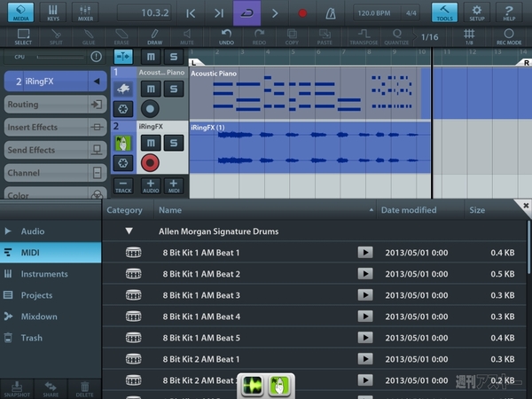Open the Trash media category
Screen dimensions: 532x399
(x=51, y=338)
